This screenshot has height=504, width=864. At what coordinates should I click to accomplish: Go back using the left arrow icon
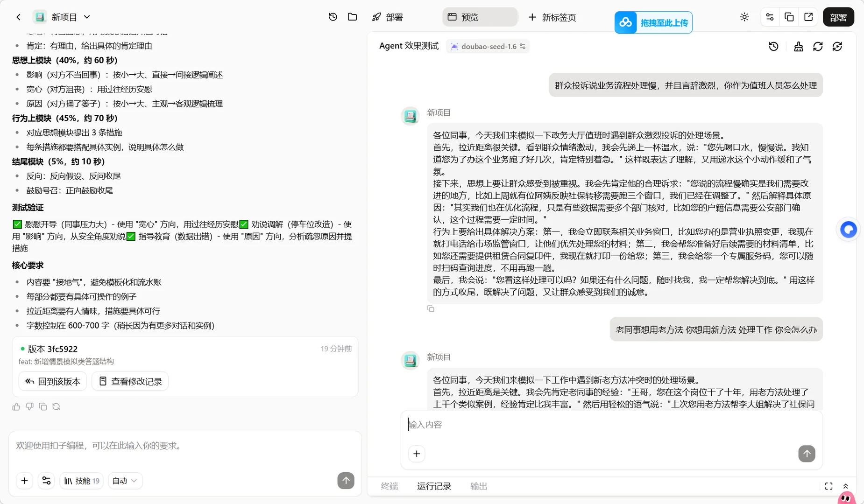18,17
